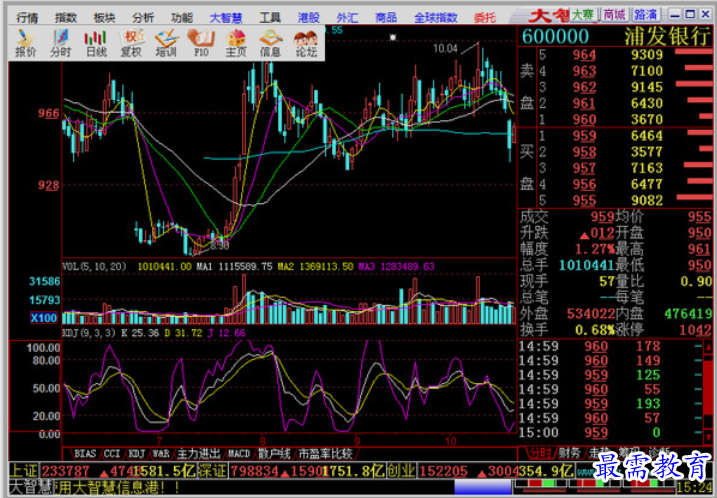Viewport: 717px width, 498px height.
Task: Open the 功能 menu
Action: click(x=182, y=17)
